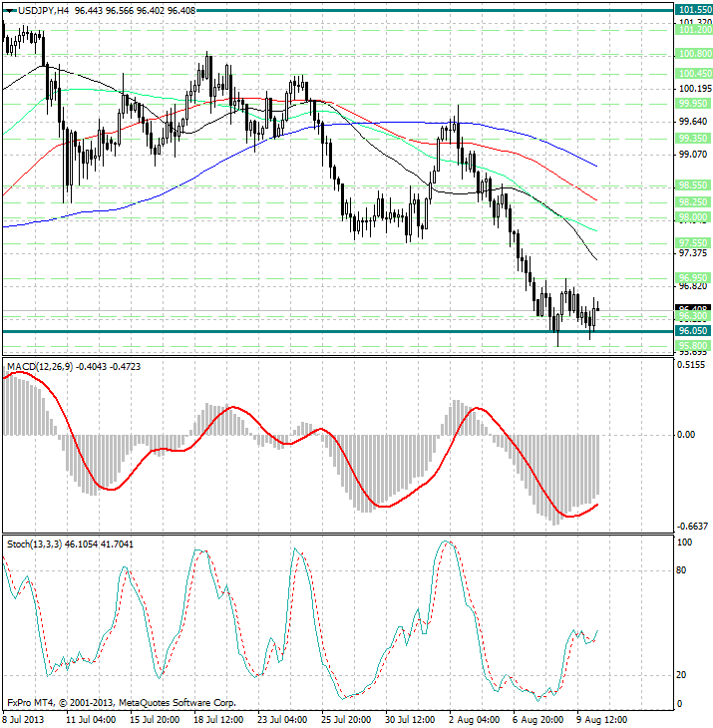The width and height of the screenshot is (713, 728).
Task: Click the 0.5155 MACD scale value
Action: (691, 365)
